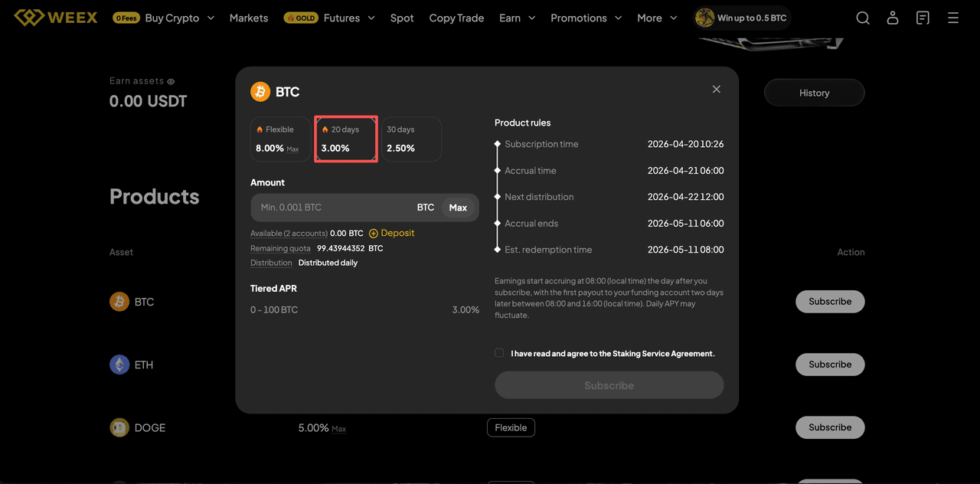Open the Copy Trade page
The image size is (980, 484).
(456, 18)
